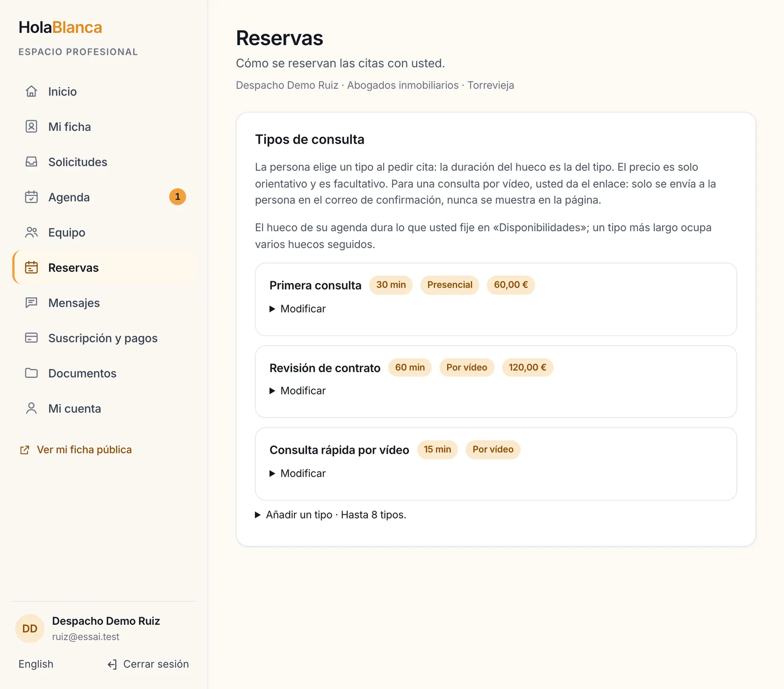Click the Agenda calendar-check icon
The image size is (784, 689).
point(31,197)
